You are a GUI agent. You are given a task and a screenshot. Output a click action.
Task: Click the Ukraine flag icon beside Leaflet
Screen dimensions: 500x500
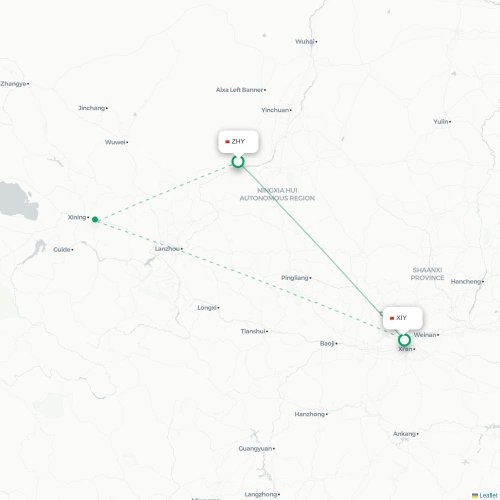click(x=475, y=496)
